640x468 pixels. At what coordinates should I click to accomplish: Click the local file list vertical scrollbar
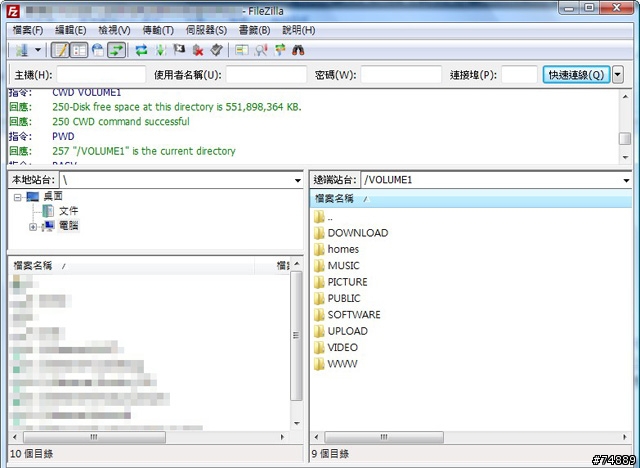click(x=296, y=336)
